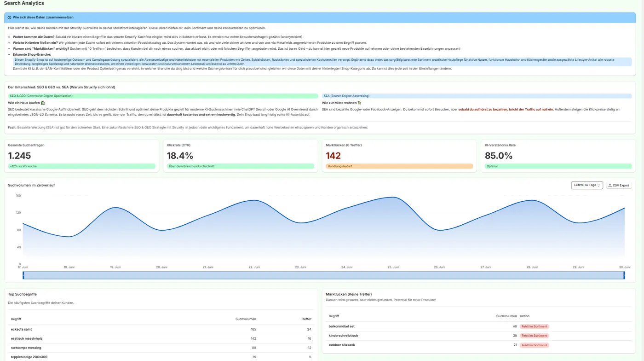Screen dimensions: 644x361
Task: Click the left handle of the chart range slider
Action: point(23,275)
